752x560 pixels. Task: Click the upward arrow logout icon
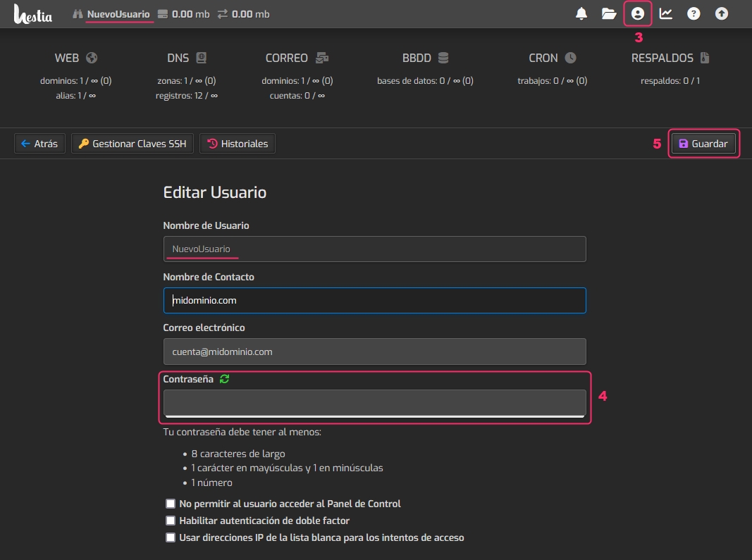[x=721, y=13]
